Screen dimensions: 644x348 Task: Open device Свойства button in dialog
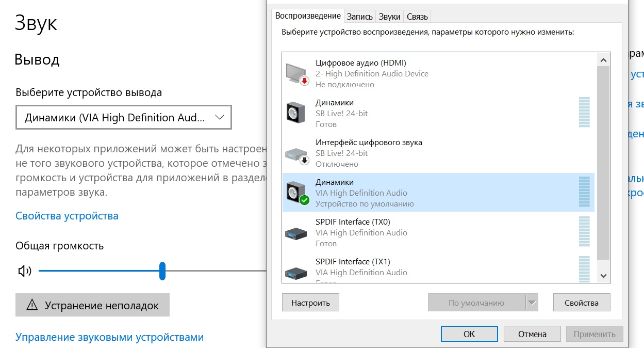(x=581, y=303)
